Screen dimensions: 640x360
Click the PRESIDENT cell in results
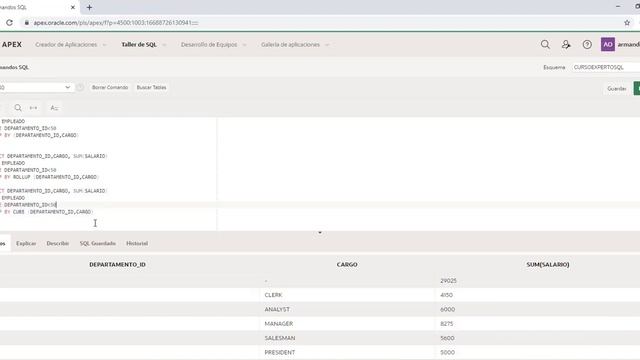pyautogui.click(x=280, y=352)
